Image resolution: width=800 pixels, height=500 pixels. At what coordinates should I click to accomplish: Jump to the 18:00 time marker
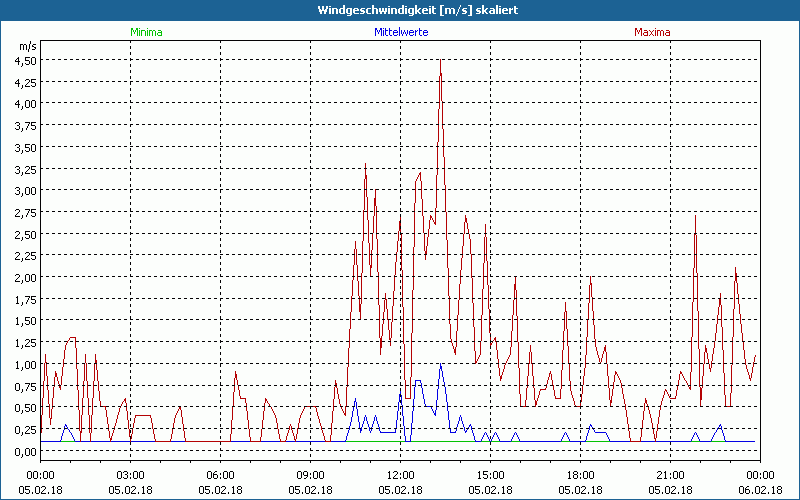pos(580,474)
